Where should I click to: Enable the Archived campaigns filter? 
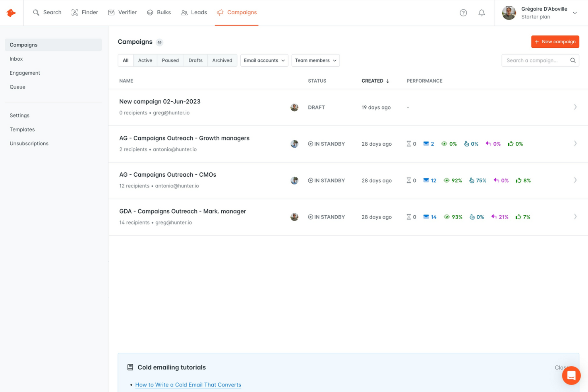pos(222,60)
